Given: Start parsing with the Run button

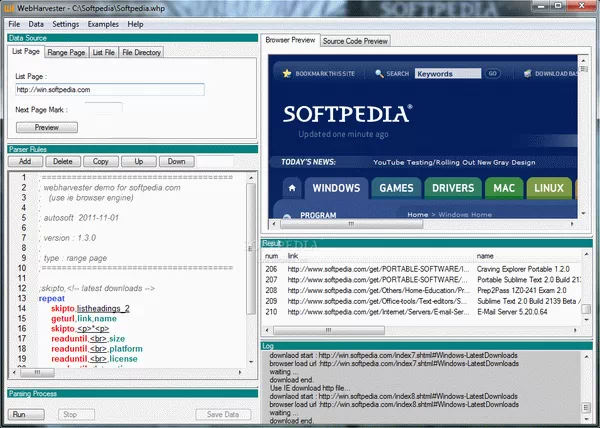Looking at the screenshot, I should pyautogui.click(x=20, y=413).
